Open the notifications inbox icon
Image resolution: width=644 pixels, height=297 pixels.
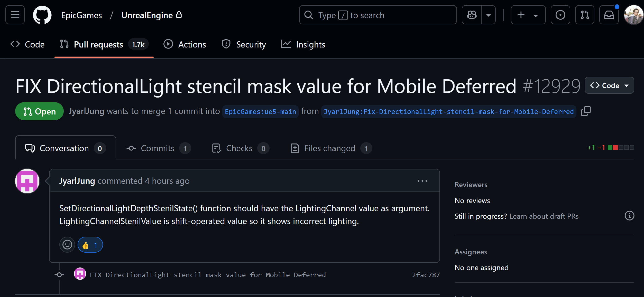609,15
